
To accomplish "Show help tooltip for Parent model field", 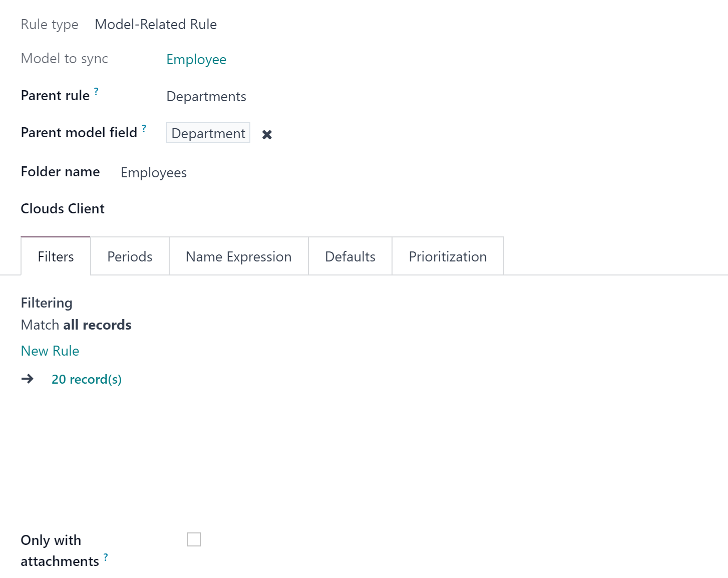I will (144, 128).
